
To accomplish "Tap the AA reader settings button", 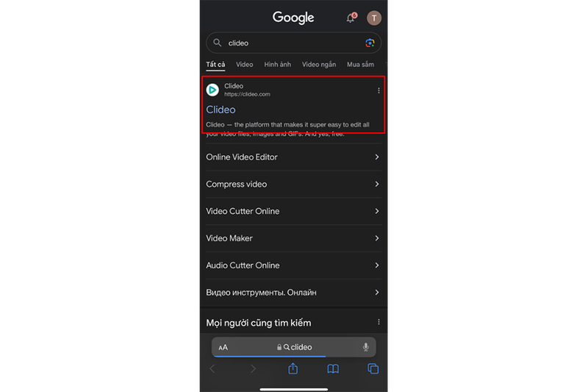I will click(223, 347).
